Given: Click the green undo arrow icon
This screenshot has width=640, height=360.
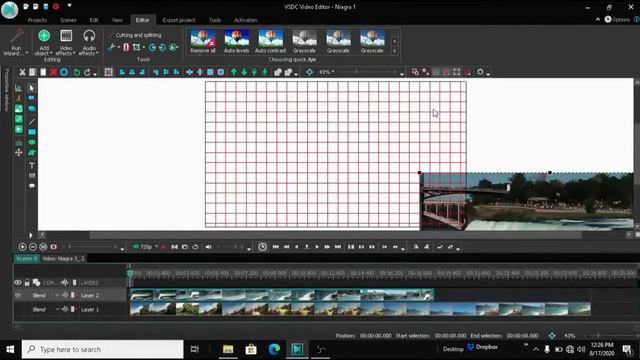Looking at the screenshot, I should (76, 72).
